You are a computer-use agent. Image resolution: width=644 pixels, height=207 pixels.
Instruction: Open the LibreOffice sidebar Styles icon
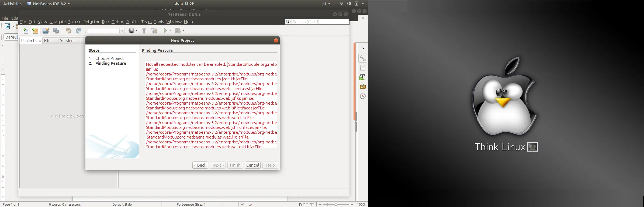pos(363,77)
